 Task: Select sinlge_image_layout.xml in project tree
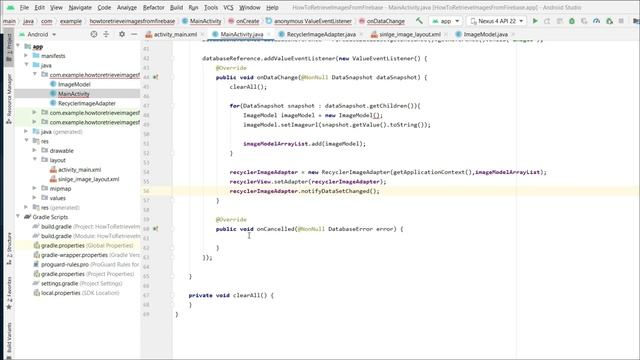point(89,179)
